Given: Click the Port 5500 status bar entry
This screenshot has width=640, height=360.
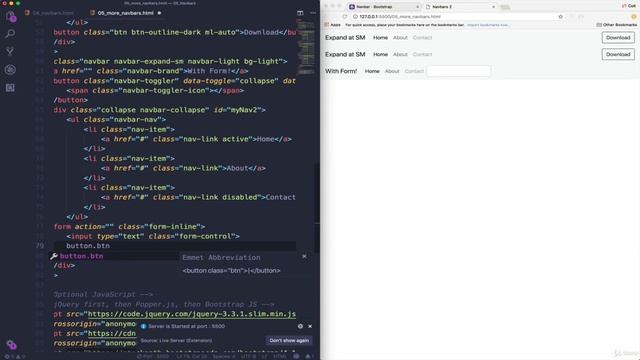Looking at the screenshot, I should pos(153,356).
